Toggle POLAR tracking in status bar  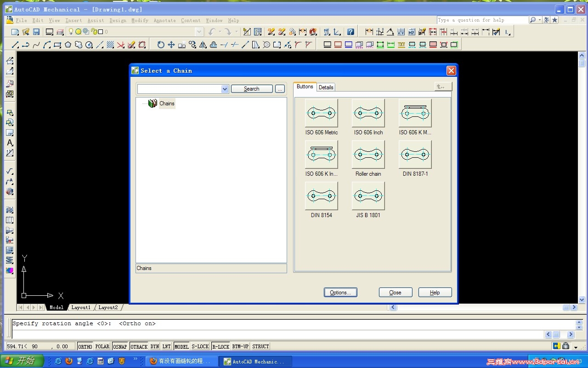tap(102, 346)
